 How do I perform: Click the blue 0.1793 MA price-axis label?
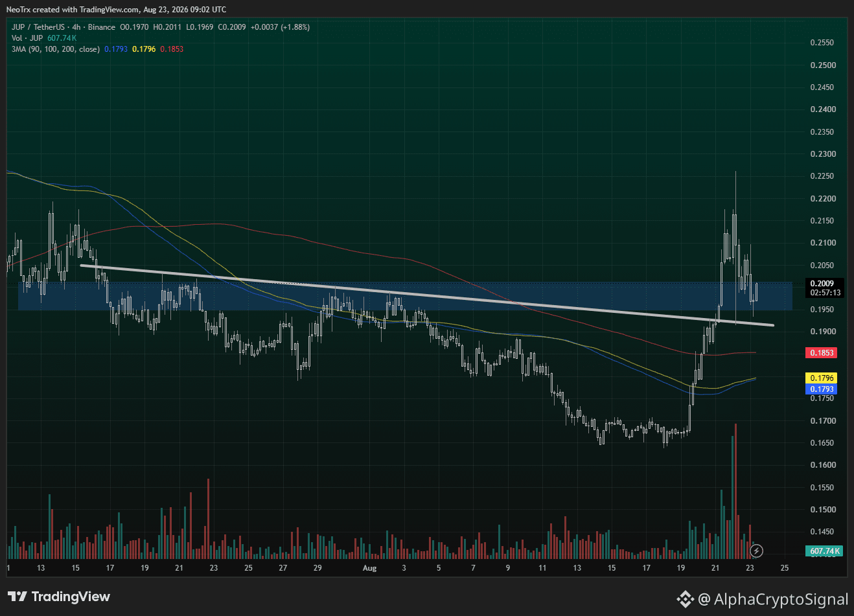click(x=821, y=389)
